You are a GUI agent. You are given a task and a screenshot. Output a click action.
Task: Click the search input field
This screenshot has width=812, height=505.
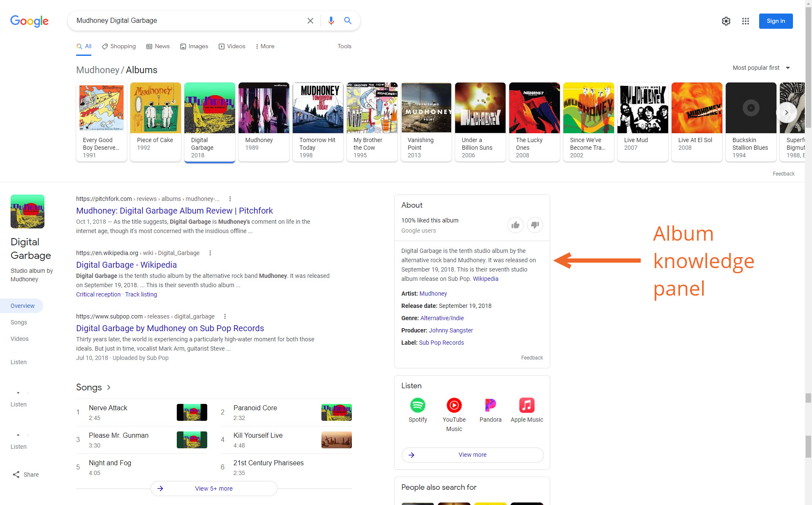[188, 21]
